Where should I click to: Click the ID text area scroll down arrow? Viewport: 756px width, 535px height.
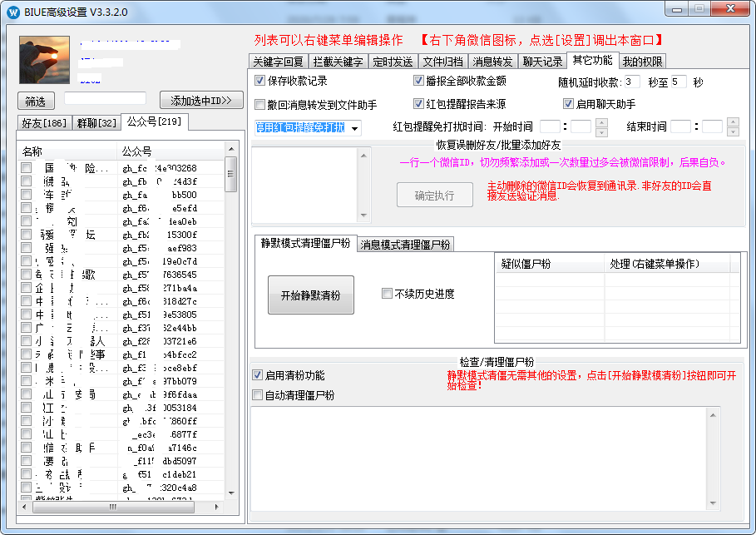coord(364,215)
